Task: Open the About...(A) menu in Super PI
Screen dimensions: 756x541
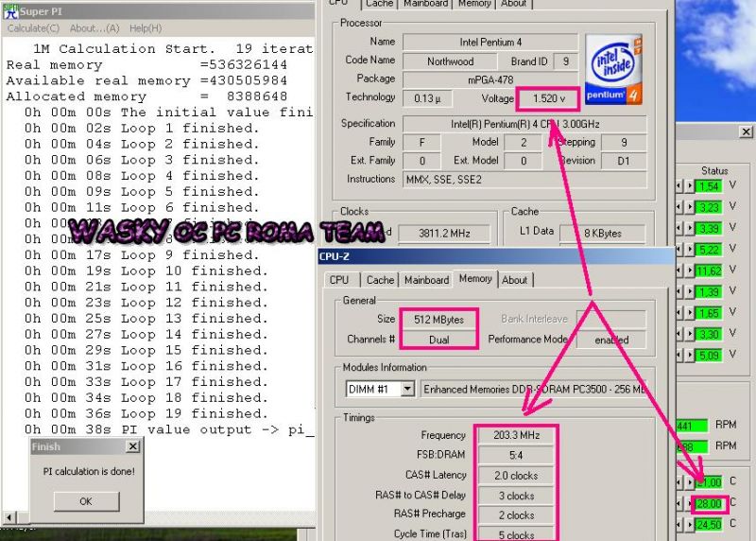Action: 94,28
